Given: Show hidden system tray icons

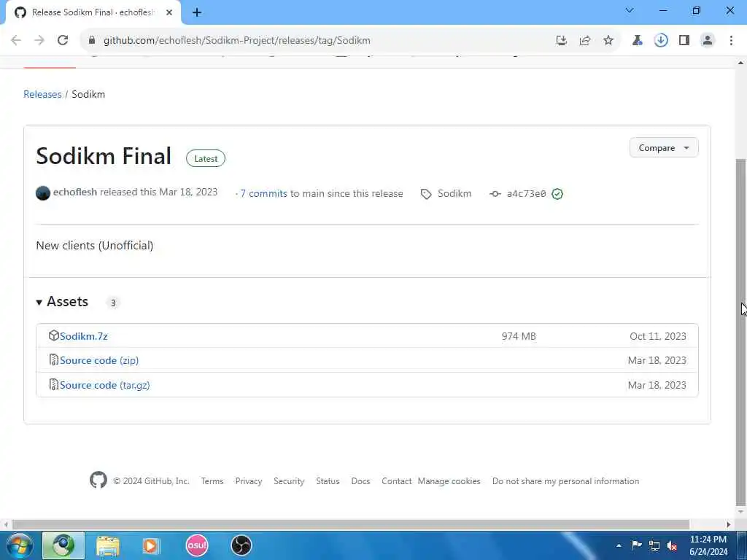Looking at the screenshot, I should point(619,545).
